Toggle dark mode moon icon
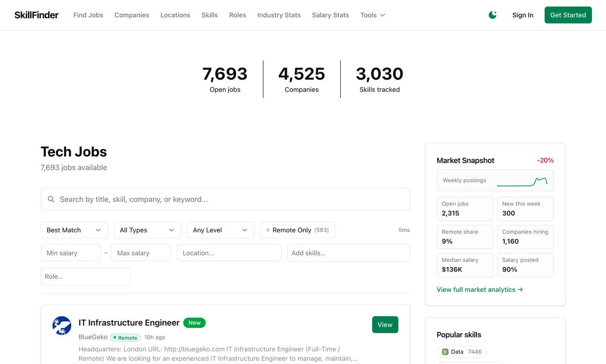Image resolution: width=606 pixels, height=364 pixels. coord(493,15)
